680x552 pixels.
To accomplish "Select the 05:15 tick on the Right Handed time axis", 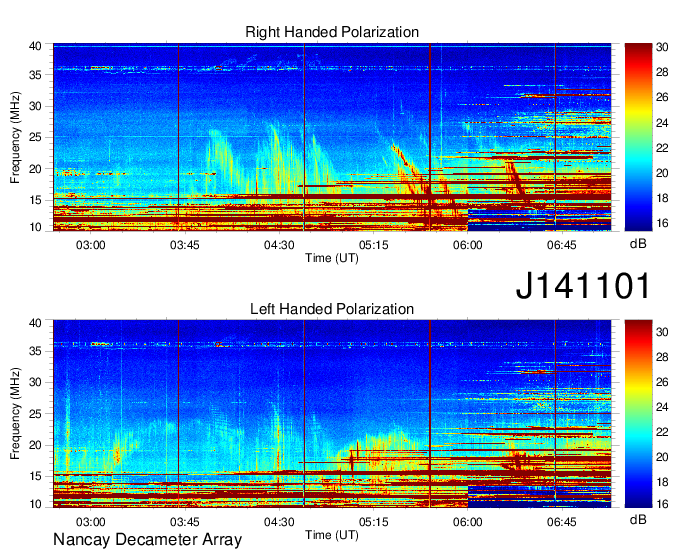I will (x=373, y=245).
